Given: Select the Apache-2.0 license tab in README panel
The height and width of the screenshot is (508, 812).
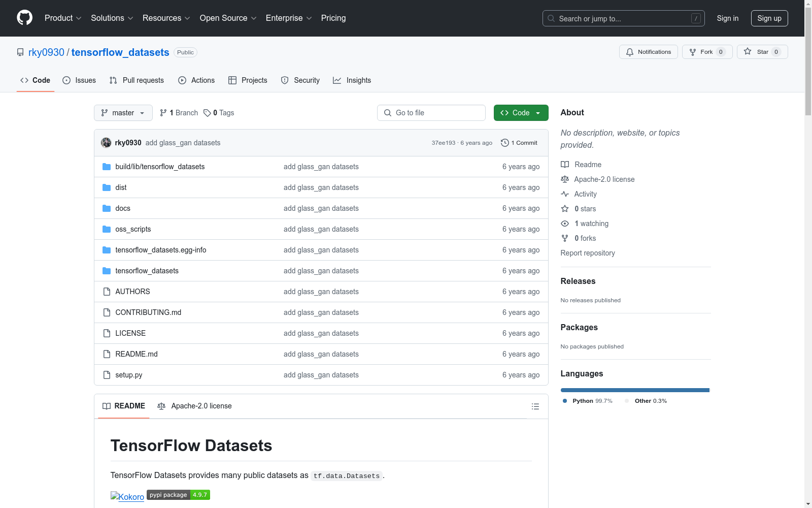Looking at the screenshot, I should pyautogui.click(x=194, y=406).
